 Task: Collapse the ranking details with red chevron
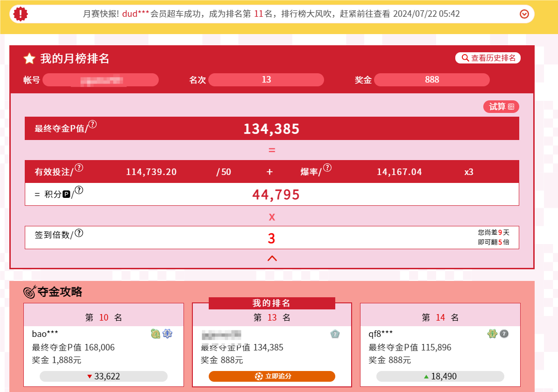pos(272,258)
